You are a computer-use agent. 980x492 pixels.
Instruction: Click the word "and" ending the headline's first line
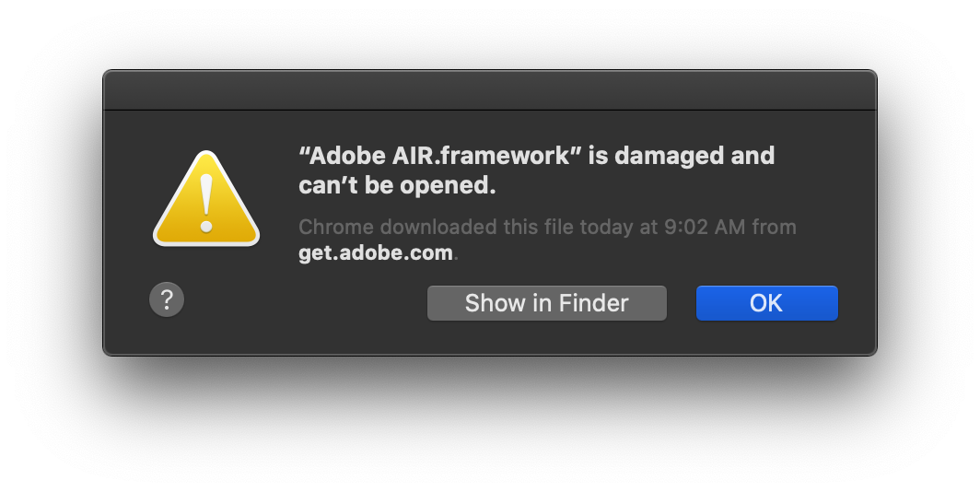753,155
